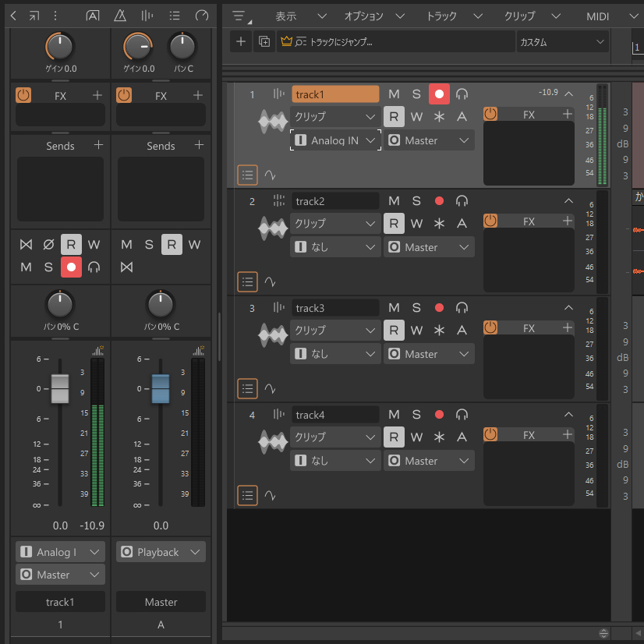Mute track1 in the track view
644x644 pixels.
[394, 94]
